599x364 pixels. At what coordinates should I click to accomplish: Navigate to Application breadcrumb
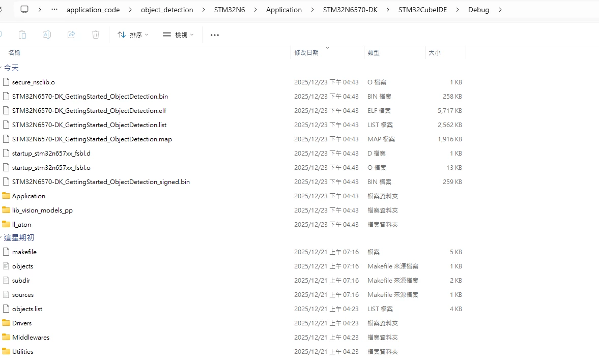(284, 10)
